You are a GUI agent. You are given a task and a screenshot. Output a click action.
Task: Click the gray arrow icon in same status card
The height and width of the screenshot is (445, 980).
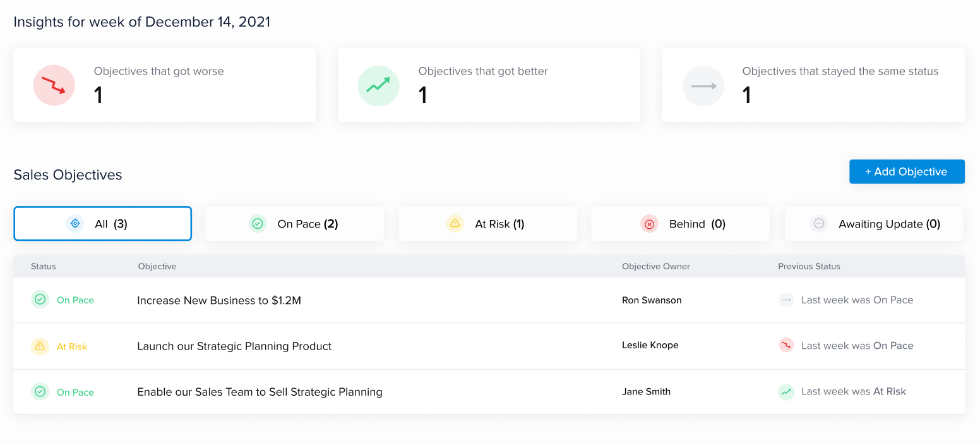click(x=703, y=85)
